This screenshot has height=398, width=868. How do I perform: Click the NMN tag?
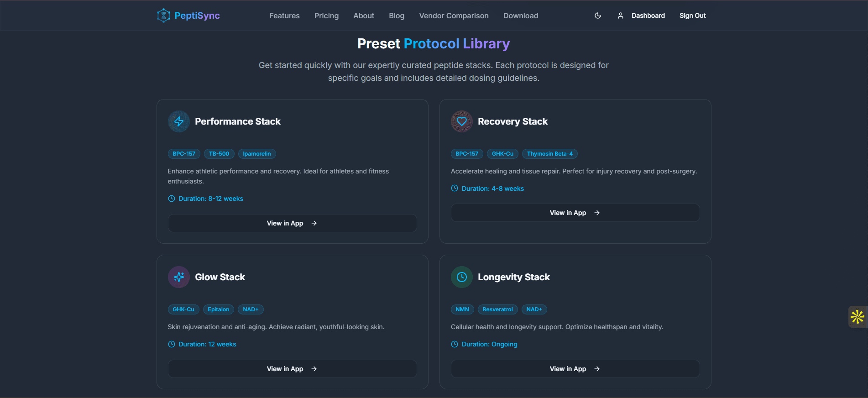[462, 309]
